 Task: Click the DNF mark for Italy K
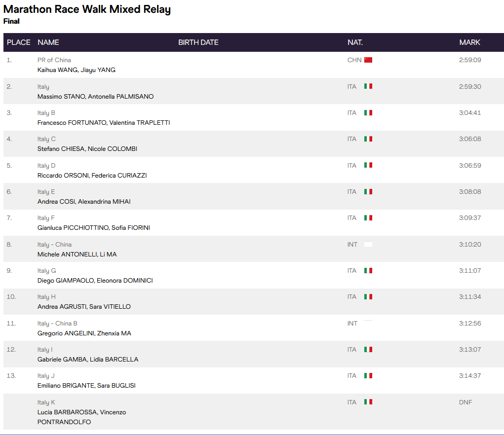click(x=465, y=402)
